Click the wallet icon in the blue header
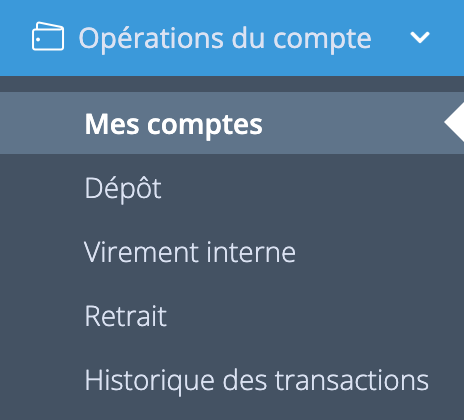The height and width of the screenshot is (420, 464). 48,36
